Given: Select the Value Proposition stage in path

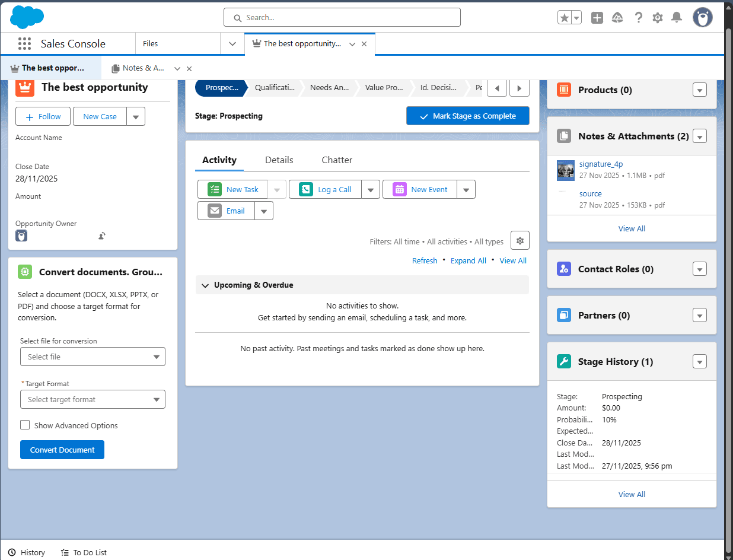Looking at the screenshot, I should pyautogui.click(x=384, y=88).
